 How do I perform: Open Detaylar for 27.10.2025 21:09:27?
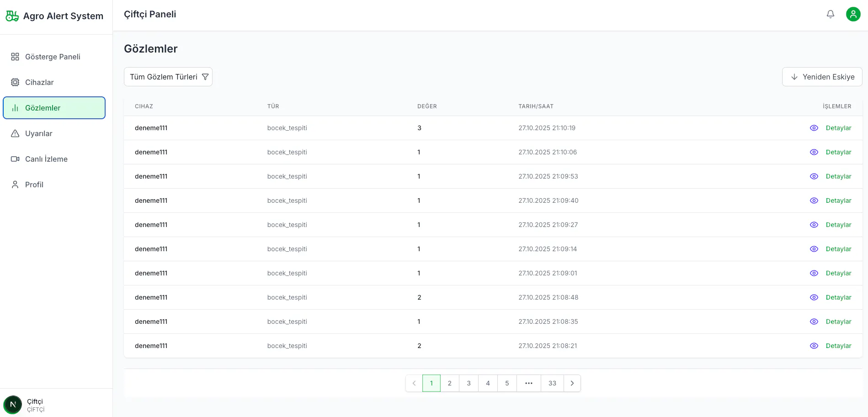pyautogui.click(x=838, y=225)
